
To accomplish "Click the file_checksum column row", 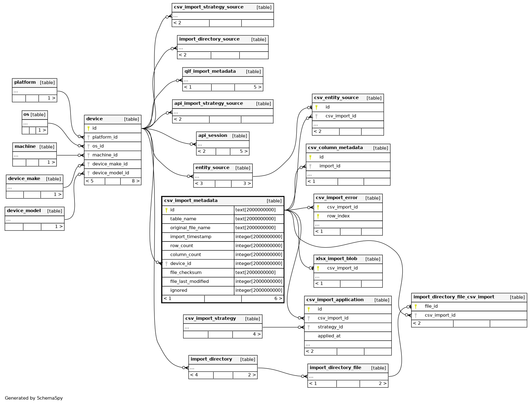I will point(223,273).
